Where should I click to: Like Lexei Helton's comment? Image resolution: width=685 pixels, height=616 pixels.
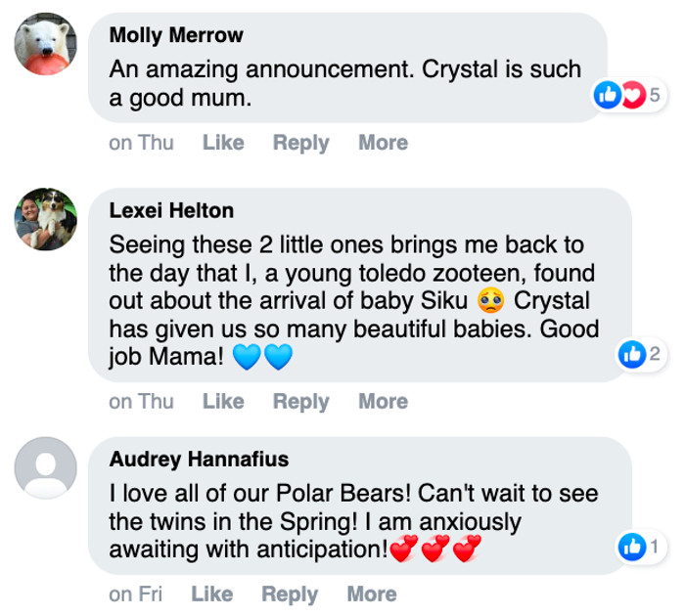(223, 401)
